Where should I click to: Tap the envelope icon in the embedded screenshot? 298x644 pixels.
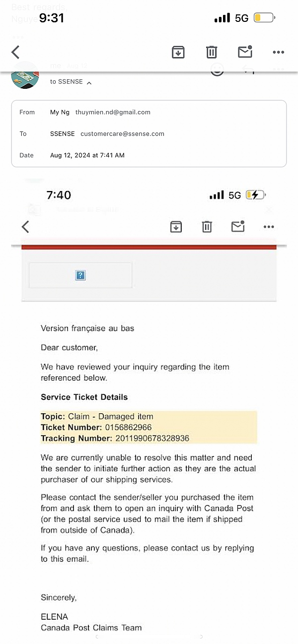tap(238, 226)
